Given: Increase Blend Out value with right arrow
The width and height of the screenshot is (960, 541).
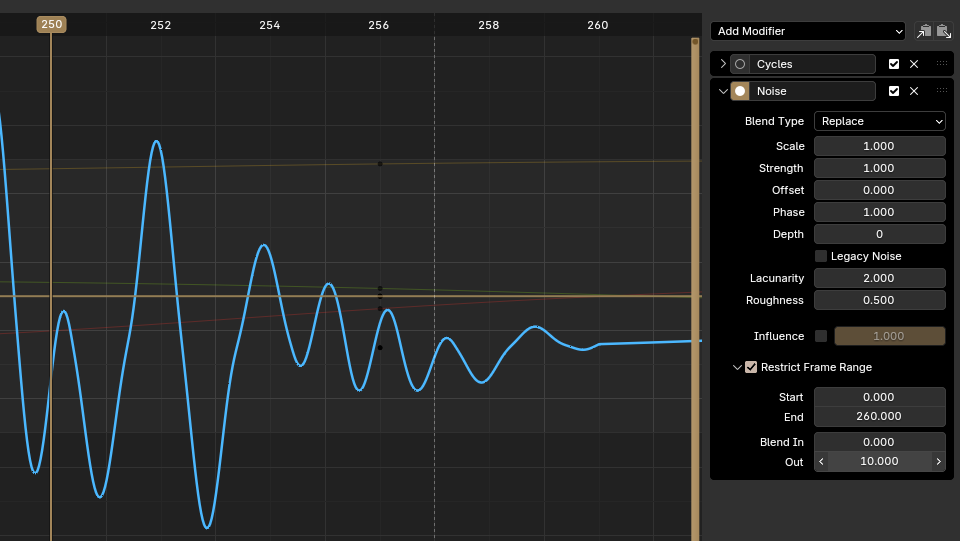Looking at the screenshot, I should (x=939, y=461).
